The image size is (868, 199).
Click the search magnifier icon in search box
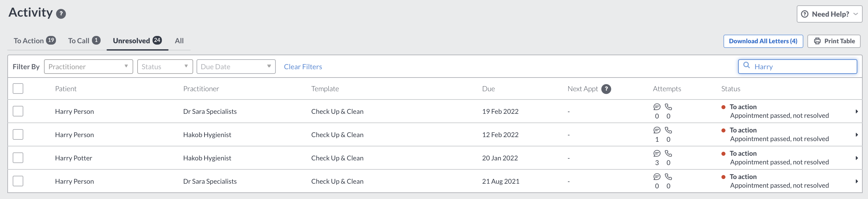746,65
